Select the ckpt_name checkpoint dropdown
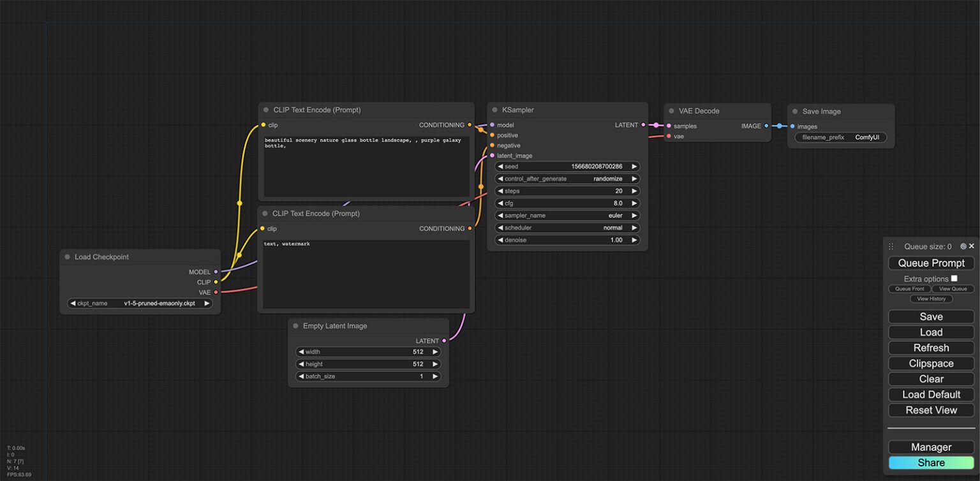The width and height of the screenshot is (980, 481). point(140,304)
